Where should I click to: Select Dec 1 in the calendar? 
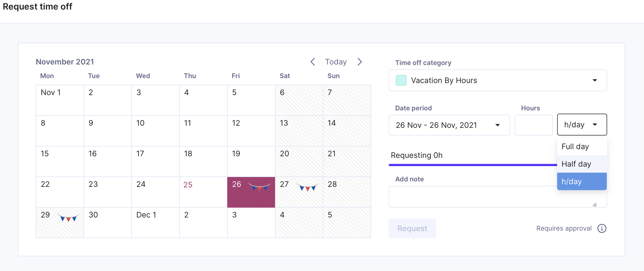(x=155, y=223)
